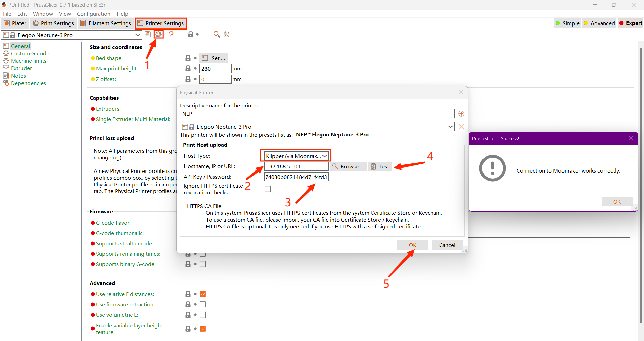Expand the main printer preset combo box
The width and height of the screenshot is (644, 341).
tap(138, 35)
